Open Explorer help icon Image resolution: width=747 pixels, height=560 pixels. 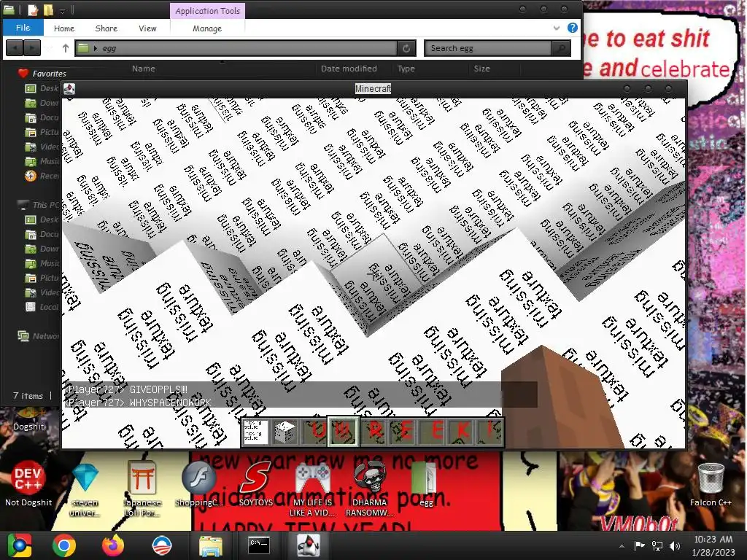[573, 28]
